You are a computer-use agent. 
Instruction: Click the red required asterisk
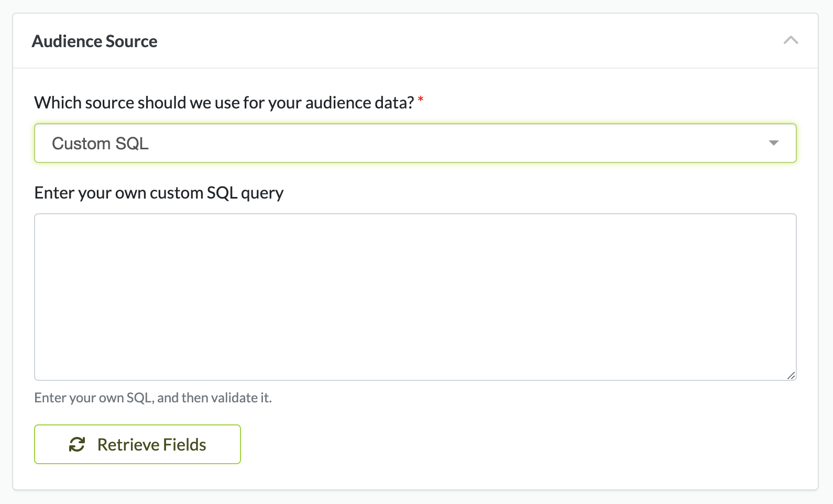(421, 100)
